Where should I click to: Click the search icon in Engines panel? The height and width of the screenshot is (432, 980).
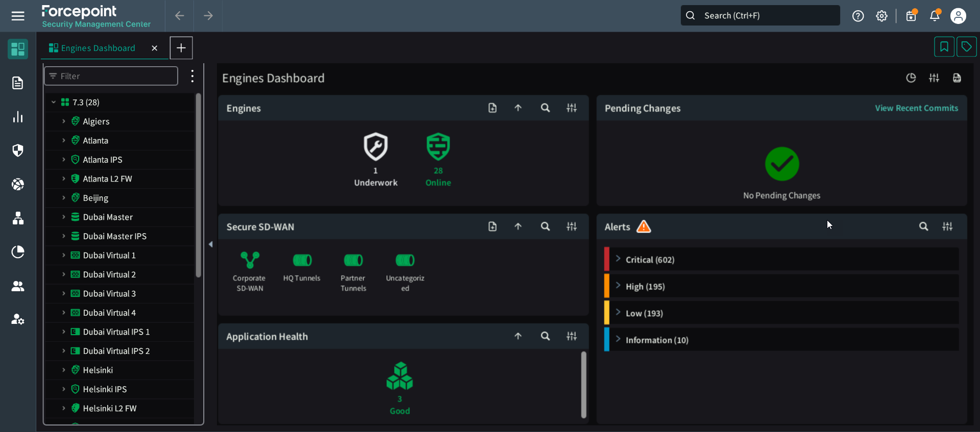pos(545,108)
